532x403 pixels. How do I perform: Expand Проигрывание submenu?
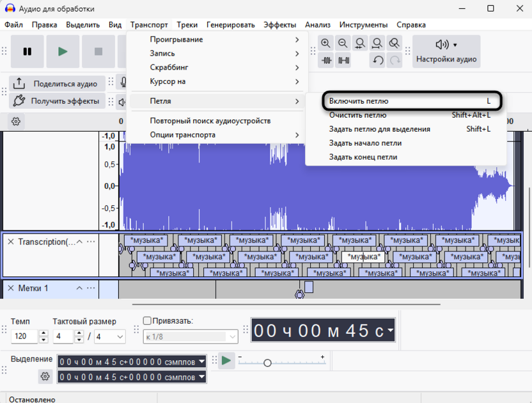pos(217,40)
